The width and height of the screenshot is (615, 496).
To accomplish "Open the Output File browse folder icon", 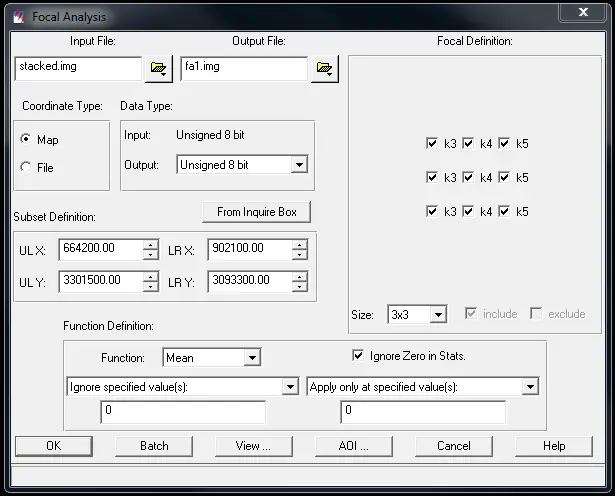I will 324,69.
